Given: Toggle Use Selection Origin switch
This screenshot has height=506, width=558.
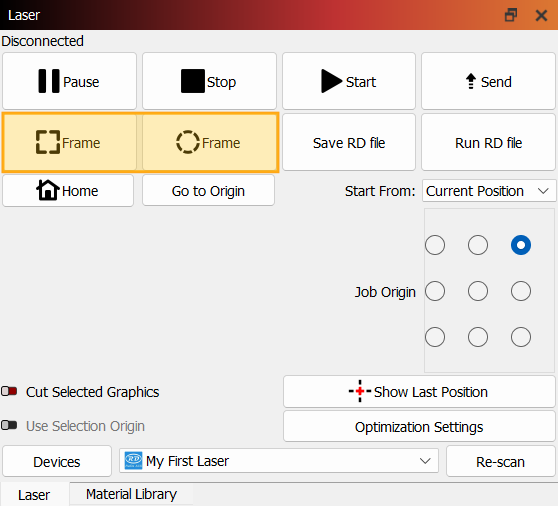Looking at the screenshot, I should [x=9, y=425].
